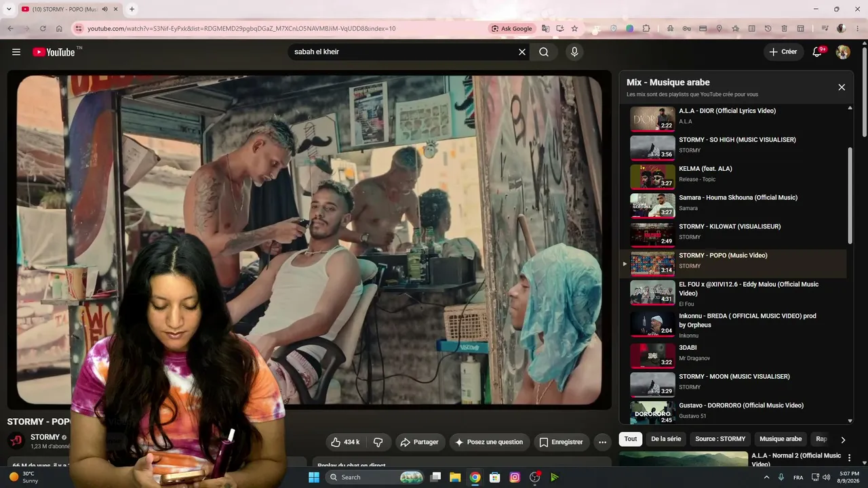Click the Enregistrer button
This screenshot has width=868, height=488.
coord(561,442)
